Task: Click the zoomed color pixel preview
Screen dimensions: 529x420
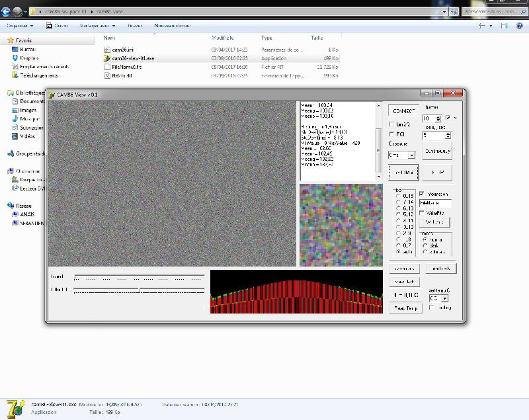Action: 341,225
